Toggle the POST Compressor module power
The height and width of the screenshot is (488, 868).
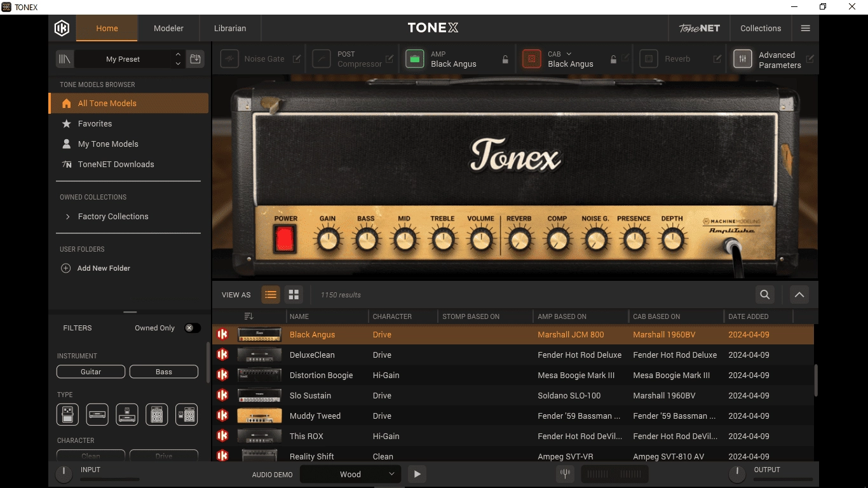coord(322,59)
